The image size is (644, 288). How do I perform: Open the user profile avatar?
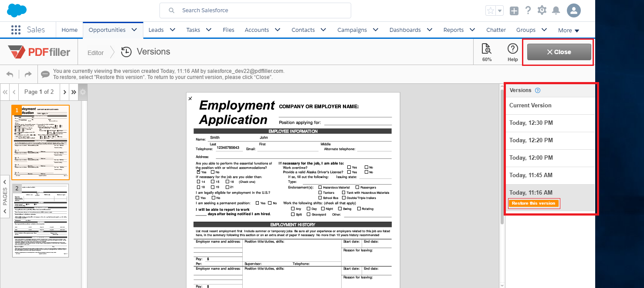(574, 10)
